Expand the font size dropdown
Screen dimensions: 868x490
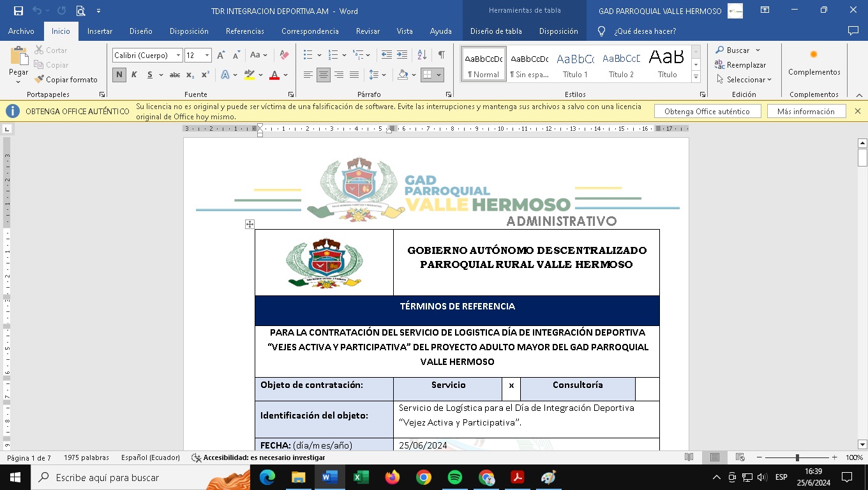(x=207, y=56)
